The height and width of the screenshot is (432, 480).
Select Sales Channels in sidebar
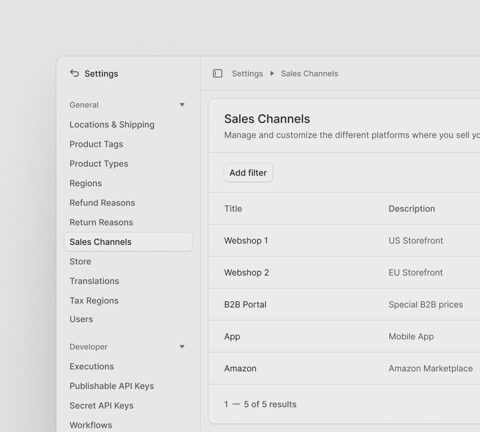[128, 242]
